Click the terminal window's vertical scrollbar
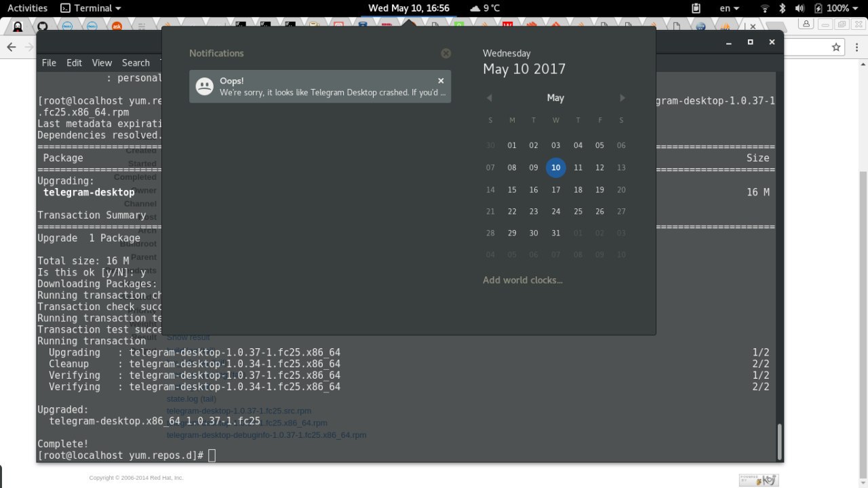 (x=779, y=441)
